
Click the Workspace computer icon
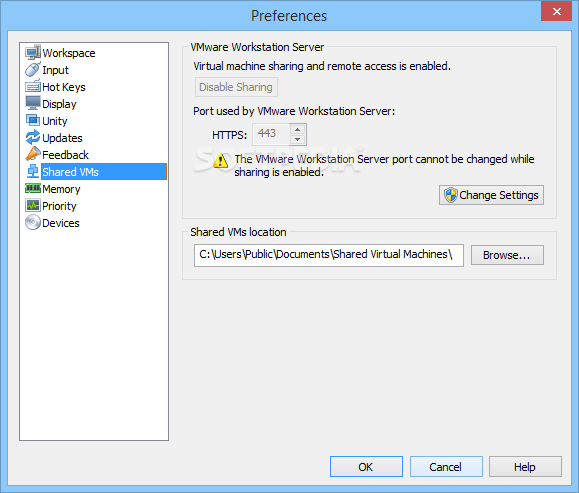tap(33, 52)
